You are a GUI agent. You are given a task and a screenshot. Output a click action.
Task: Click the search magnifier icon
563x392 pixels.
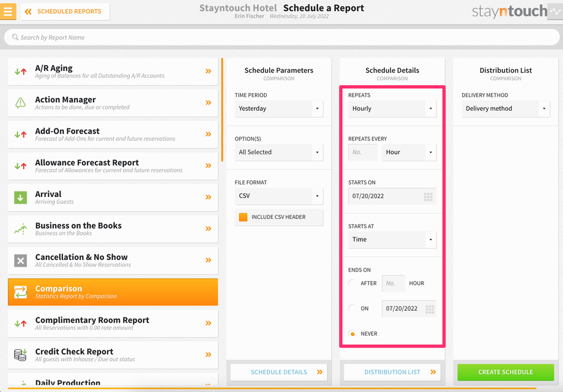click(15, 37)
